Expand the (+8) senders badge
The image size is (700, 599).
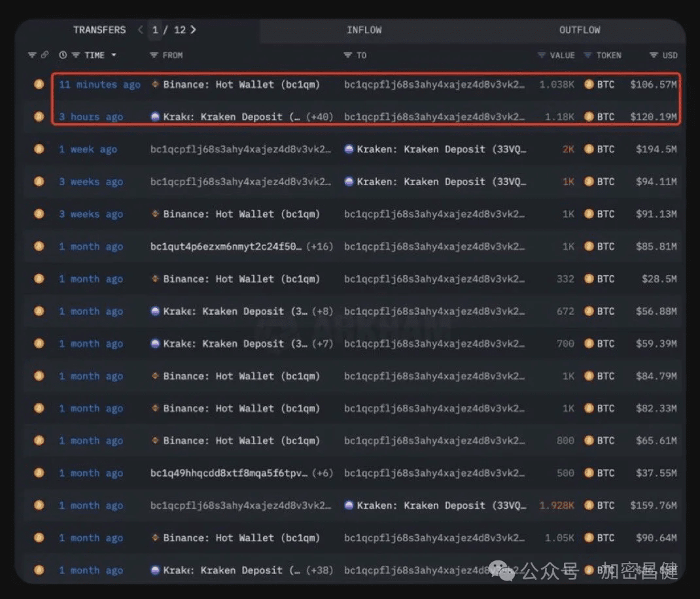point(323,311)
